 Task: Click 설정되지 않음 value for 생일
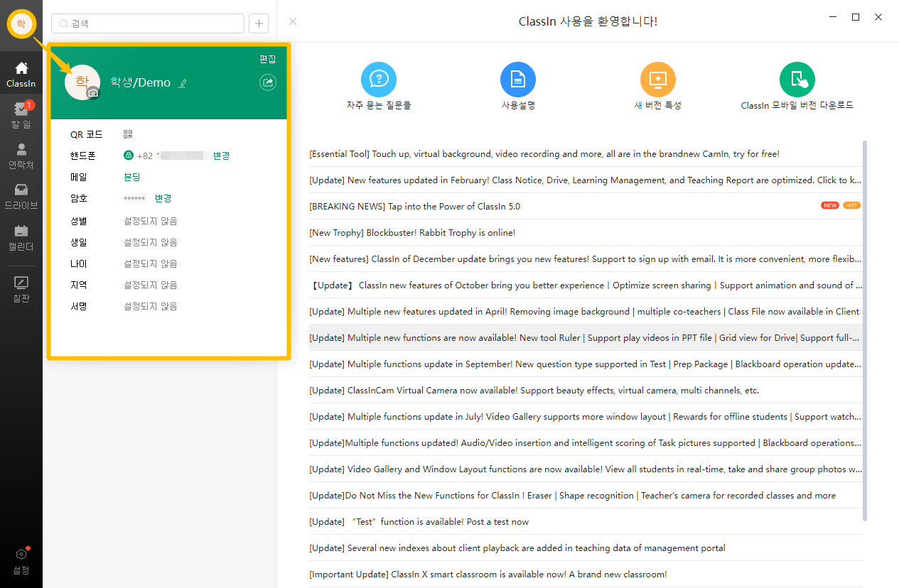(x=151, y=242)
